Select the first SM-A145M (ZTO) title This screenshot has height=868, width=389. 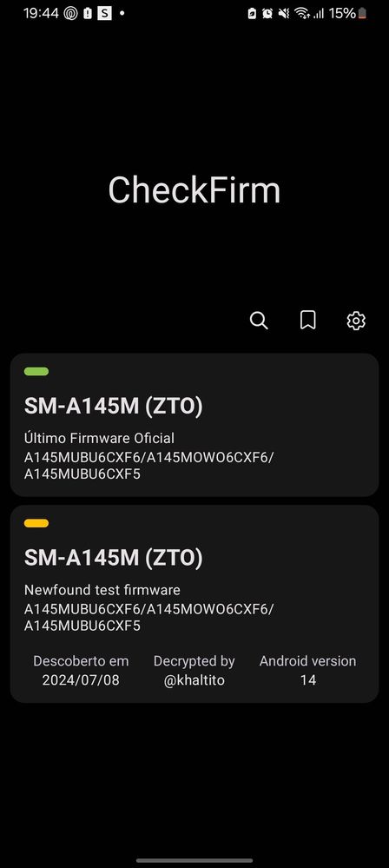(114, 407)
